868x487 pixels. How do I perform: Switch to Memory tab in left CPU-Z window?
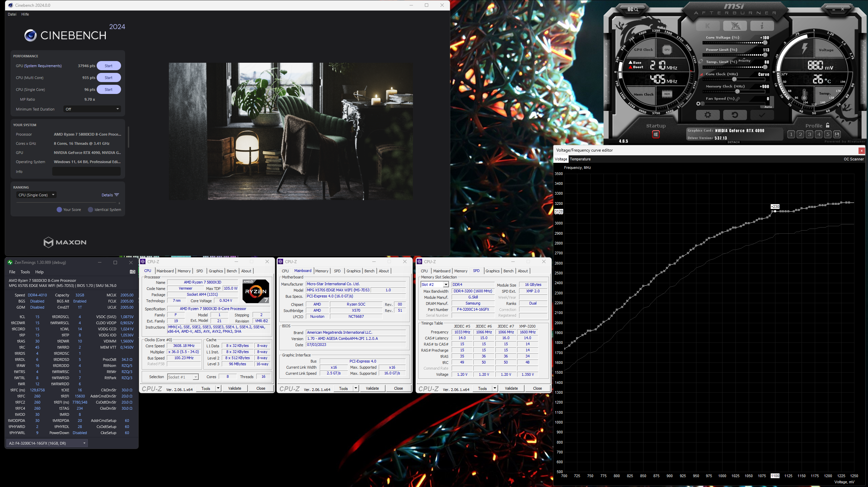[184, 271]
